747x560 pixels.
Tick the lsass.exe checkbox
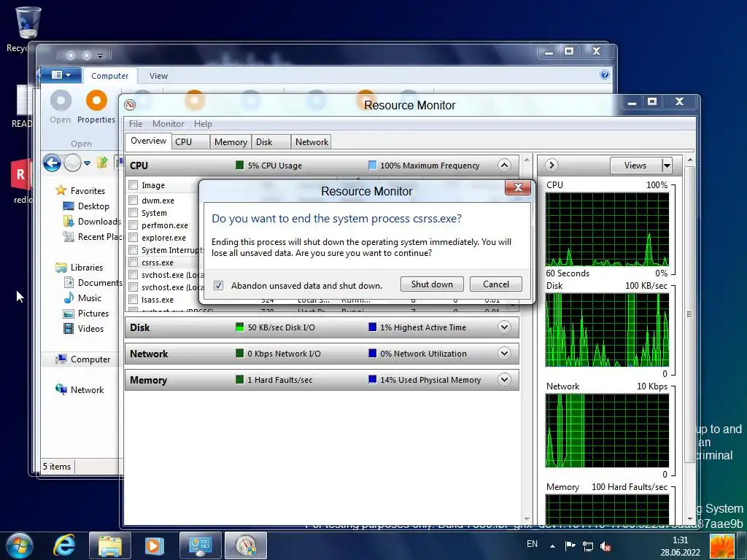tap(133, 300)
